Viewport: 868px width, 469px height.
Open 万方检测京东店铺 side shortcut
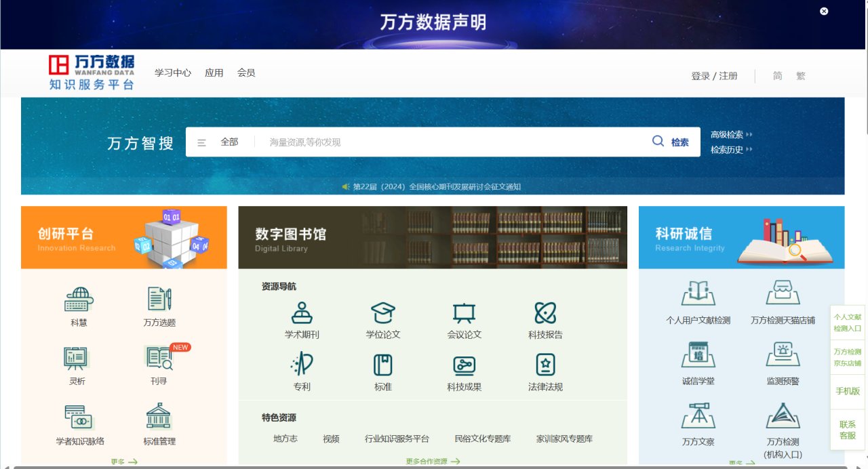tap(848, 357)
